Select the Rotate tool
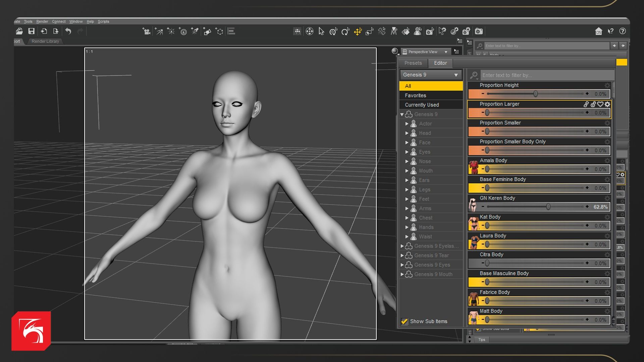 tap(345, 32)
